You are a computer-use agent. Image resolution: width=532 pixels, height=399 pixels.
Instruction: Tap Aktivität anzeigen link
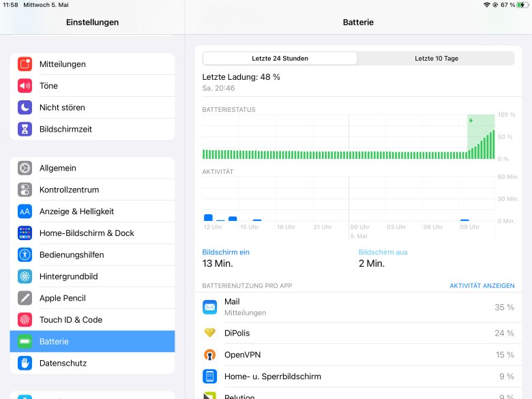point(482,286)
